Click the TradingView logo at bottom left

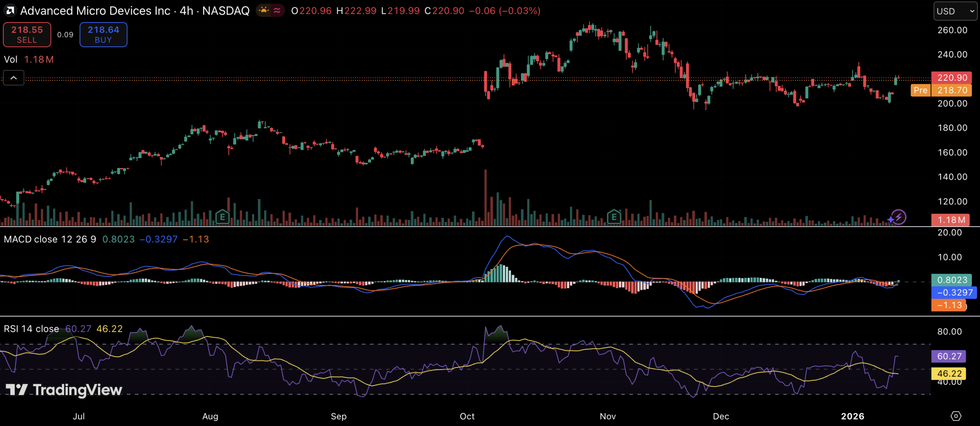pyautogui.click(x=63, y=390)
